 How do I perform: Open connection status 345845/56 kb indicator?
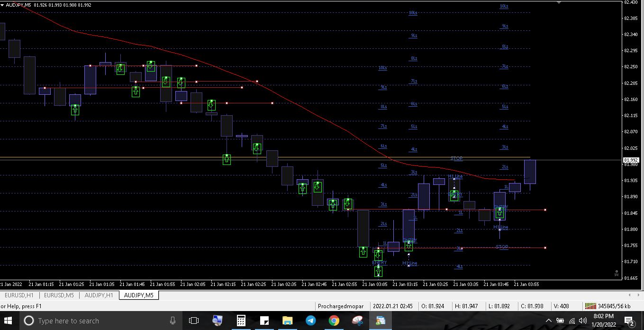tap(608, 306)
